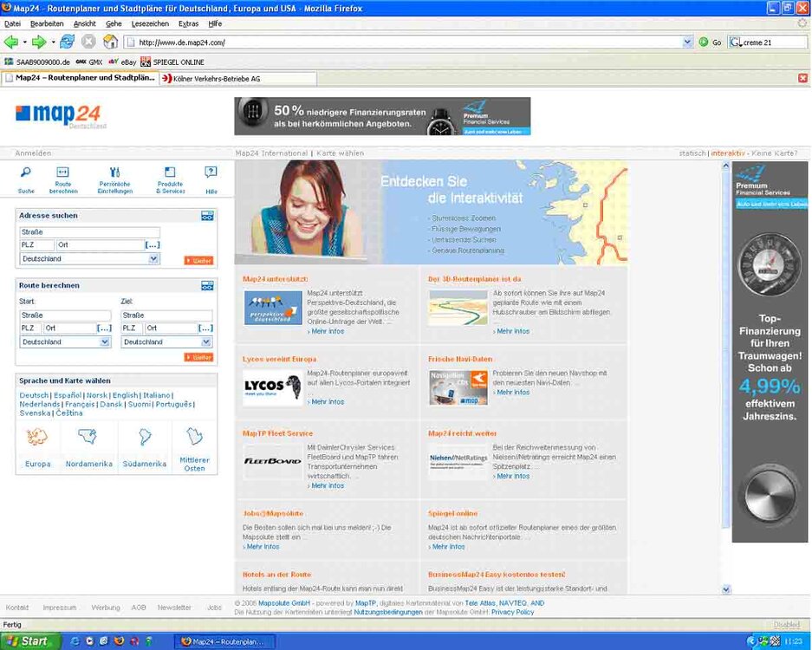Click the PLZ field under Start
Screen dimensions: 812x650
30,328
